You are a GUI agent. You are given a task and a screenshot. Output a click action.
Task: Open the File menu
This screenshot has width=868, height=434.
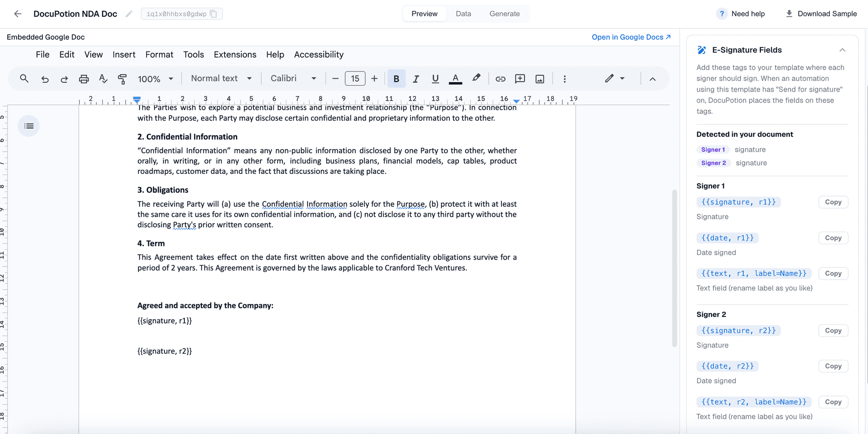coord(42,55)
